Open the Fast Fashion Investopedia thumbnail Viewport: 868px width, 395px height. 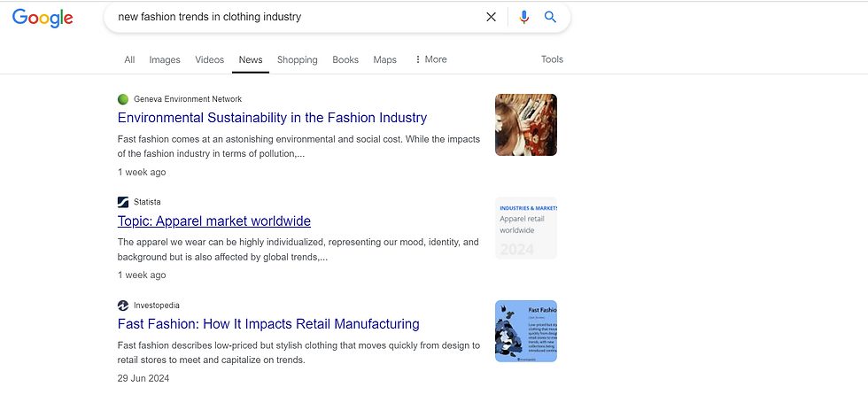pyautogui.click(x=526, y=331)
